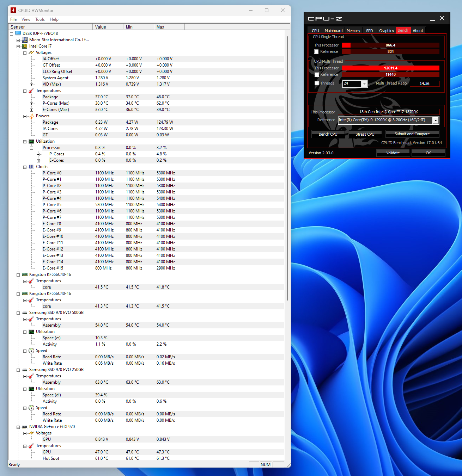Open the View menu in HWMonitor
Image resolution: width=462 pixels, height=476 pixels.
pyautogui.click(x=26, y=19)
